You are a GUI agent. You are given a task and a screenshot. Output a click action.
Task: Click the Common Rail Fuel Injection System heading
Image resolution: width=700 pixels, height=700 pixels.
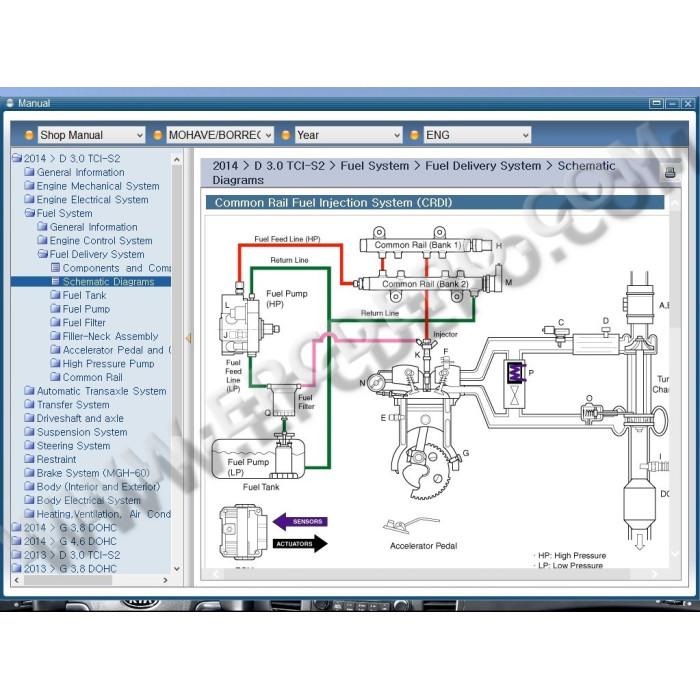coord(333,203)
